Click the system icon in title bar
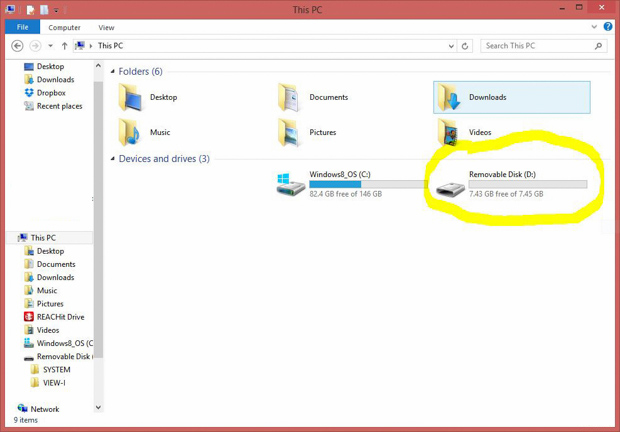620x432 pixels. (x=10, y=9)
